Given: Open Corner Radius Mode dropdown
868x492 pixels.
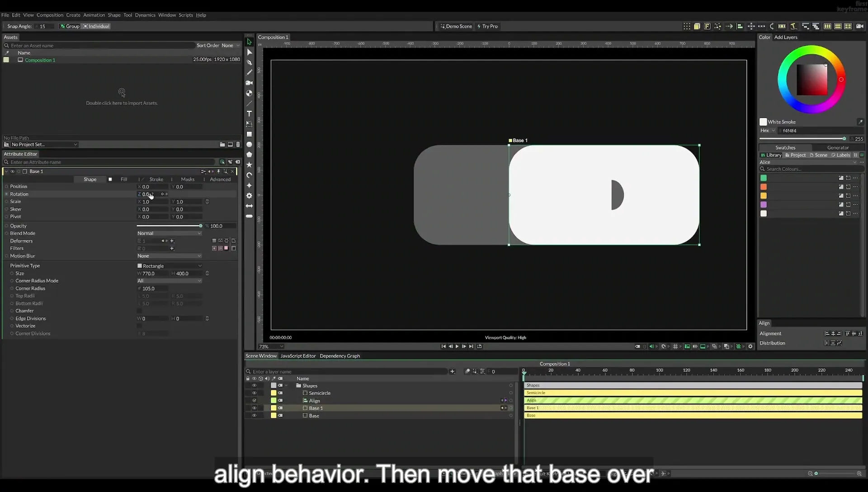Looking at the screenshot, I should [169, 281].
